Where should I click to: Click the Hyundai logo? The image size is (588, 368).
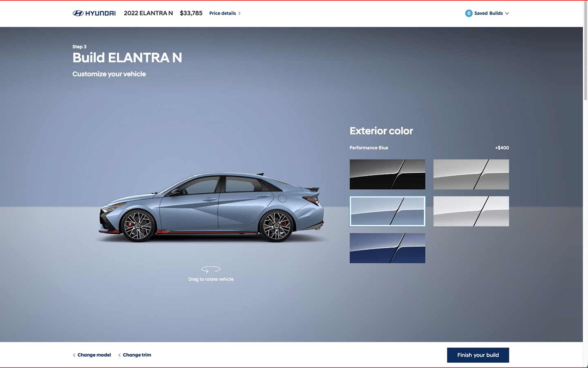click(x=94, y=13)
